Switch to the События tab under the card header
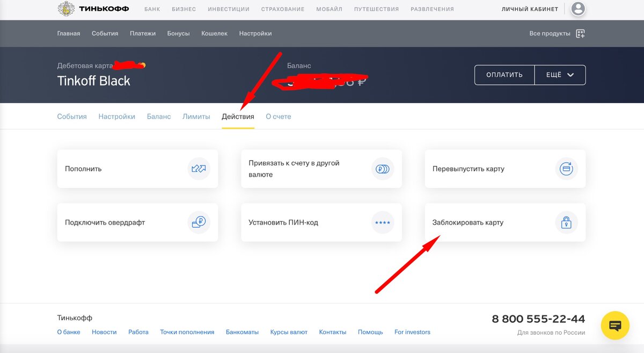644x353 pixels. pyautogui.click(x=72, y=116)
